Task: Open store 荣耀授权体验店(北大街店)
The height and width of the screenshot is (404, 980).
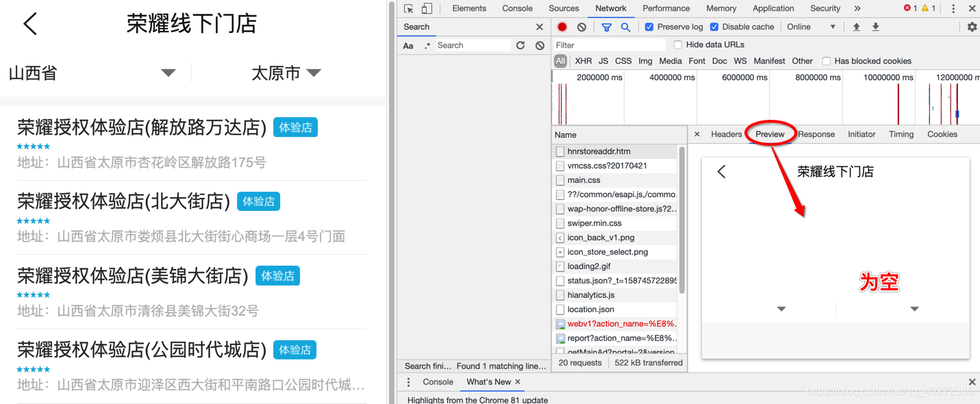Action: [123, 201]
